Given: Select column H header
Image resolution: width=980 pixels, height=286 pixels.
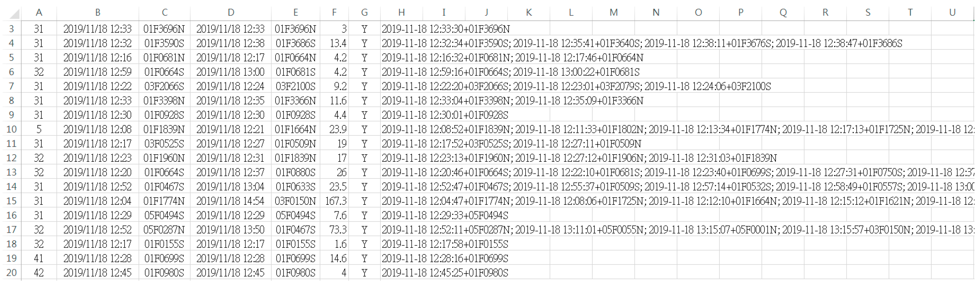Looking at the screenshot, I should (401, 13).
